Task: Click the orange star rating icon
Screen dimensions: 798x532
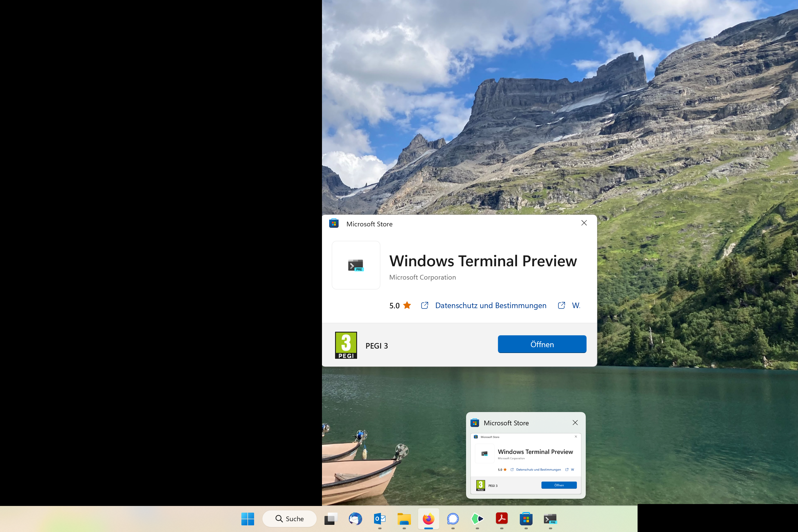Action: point(407,305)
